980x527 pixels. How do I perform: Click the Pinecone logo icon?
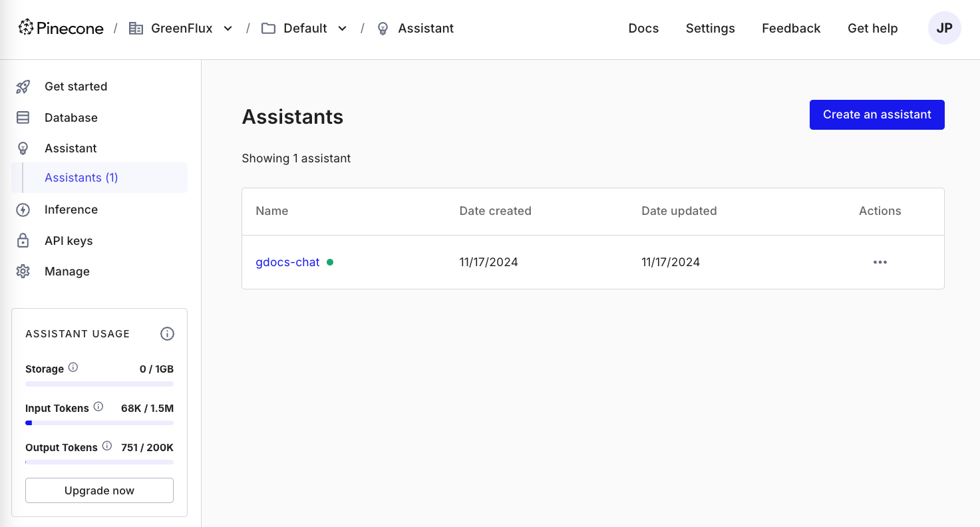tap(26, 27)
